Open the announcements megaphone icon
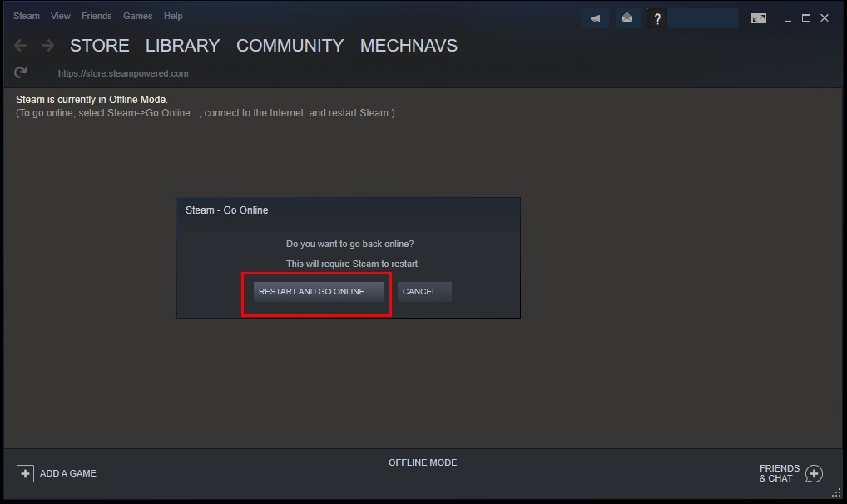 pos(595,18)
